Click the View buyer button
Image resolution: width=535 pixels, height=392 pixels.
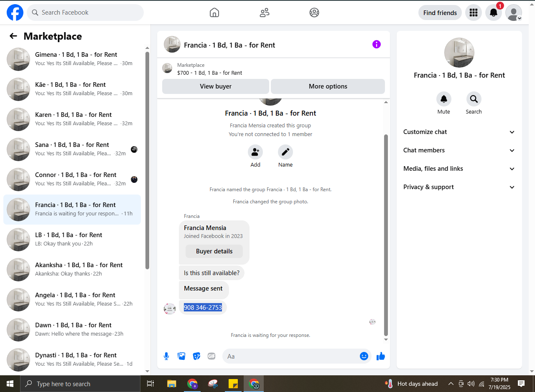pyautogui.click(x=216, y=86)
